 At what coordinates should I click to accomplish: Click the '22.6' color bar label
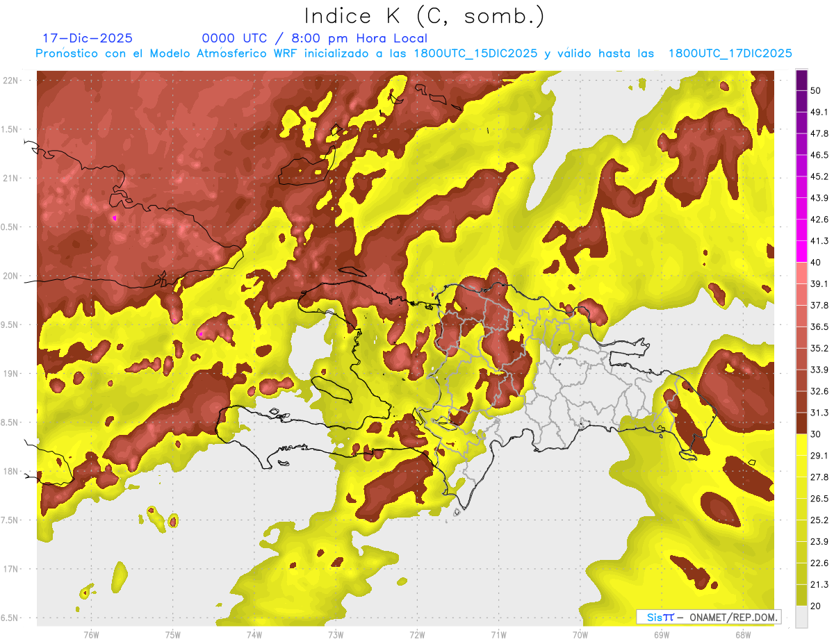(x=819, y=563)
